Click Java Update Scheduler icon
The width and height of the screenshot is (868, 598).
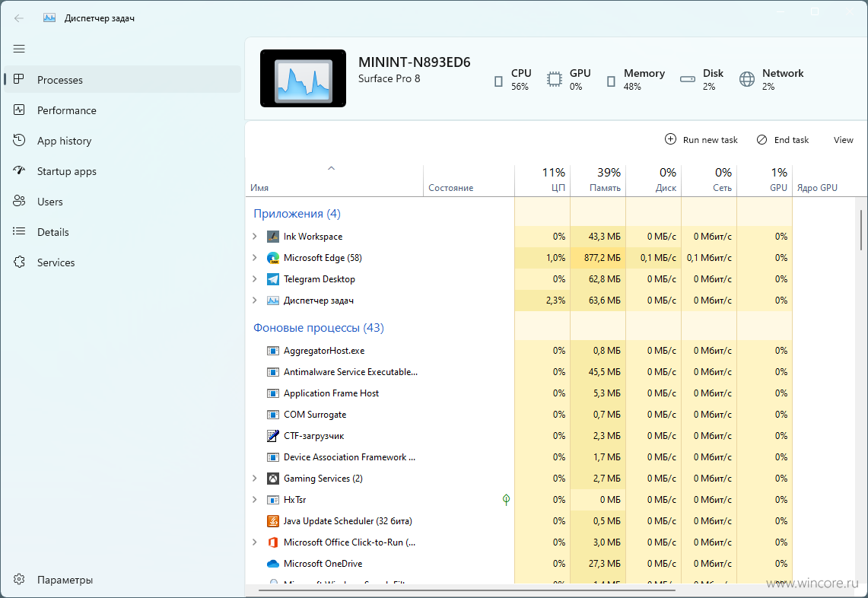tap(273, 521)
